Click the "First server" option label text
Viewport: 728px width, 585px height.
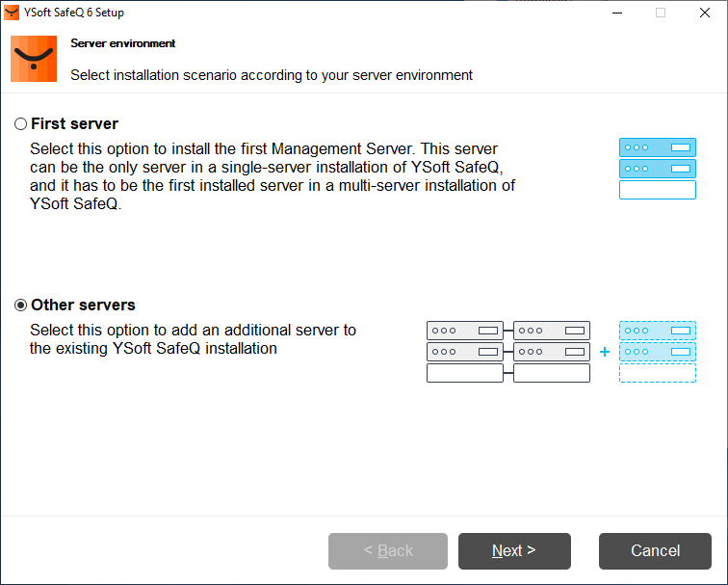pyautogui.click(x=74, y=124)
